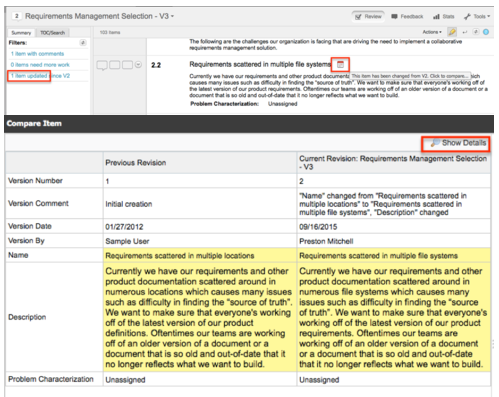Open the Feedback view
This screenshot has width=499, height=397.
(407, 16)
